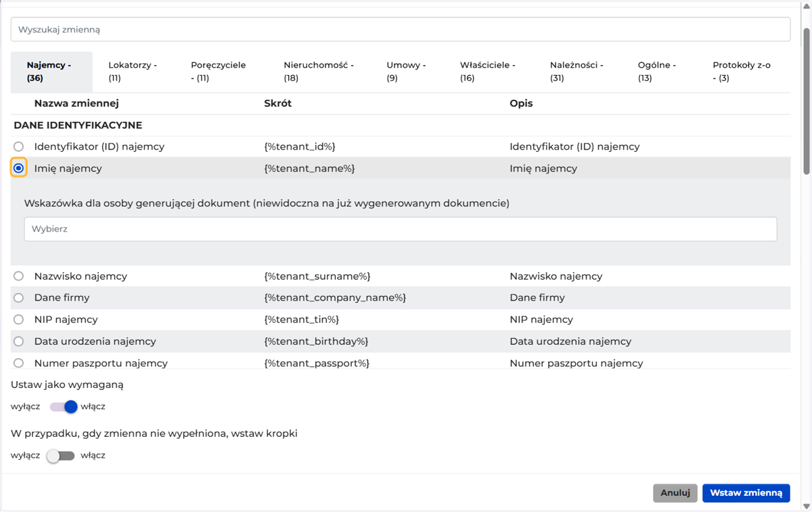The width and height of the screenshot is (812, 512).
Task: Click the Data urodzenia najemcy description cell
Action: 570,341
